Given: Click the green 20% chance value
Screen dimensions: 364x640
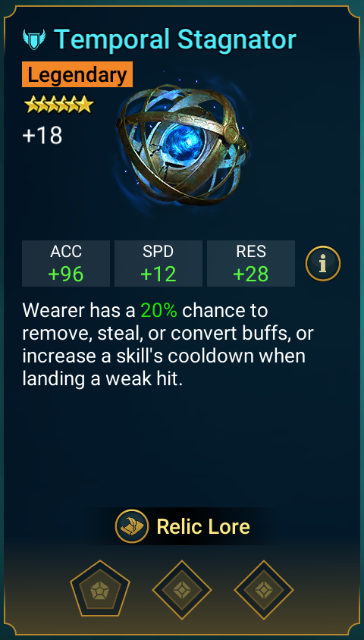Looking at the screenshot, I should point(158,311).
